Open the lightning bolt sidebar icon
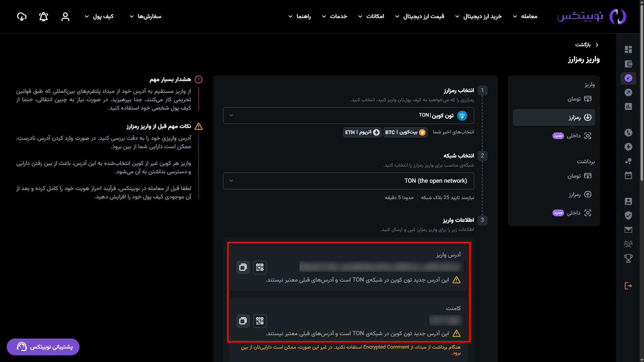Viewport: 644px width, 362px height. tap(628, 147)
